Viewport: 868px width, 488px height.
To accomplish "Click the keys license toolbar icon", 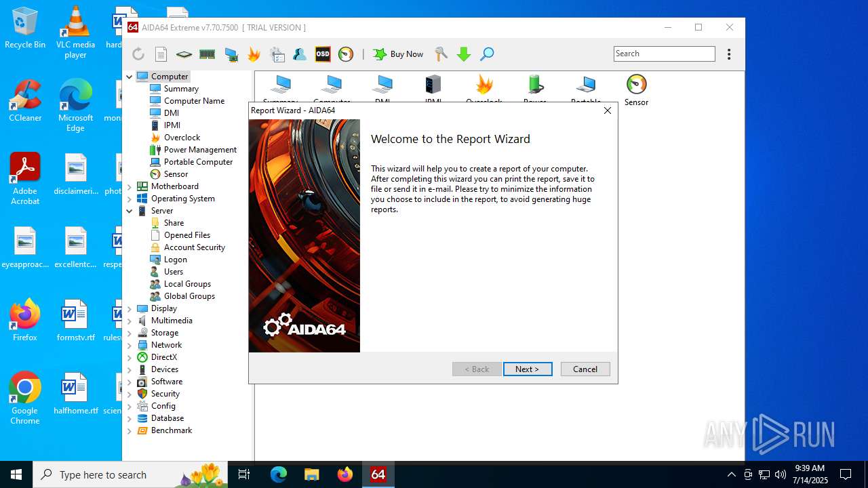I will point(441,54).
